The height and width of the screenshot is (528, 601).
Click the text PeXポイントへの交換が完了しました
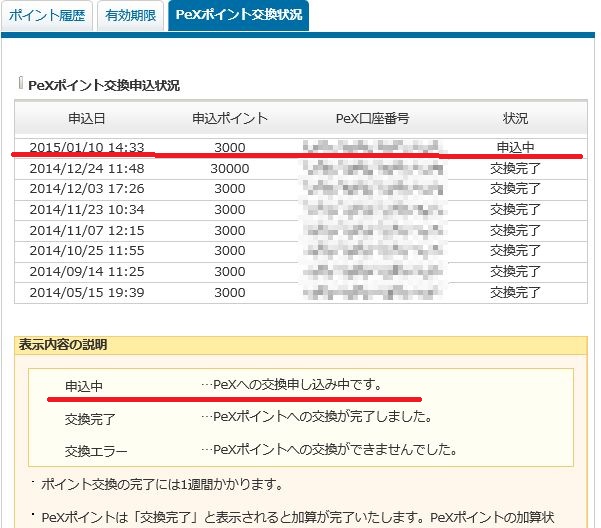point(323,416)
